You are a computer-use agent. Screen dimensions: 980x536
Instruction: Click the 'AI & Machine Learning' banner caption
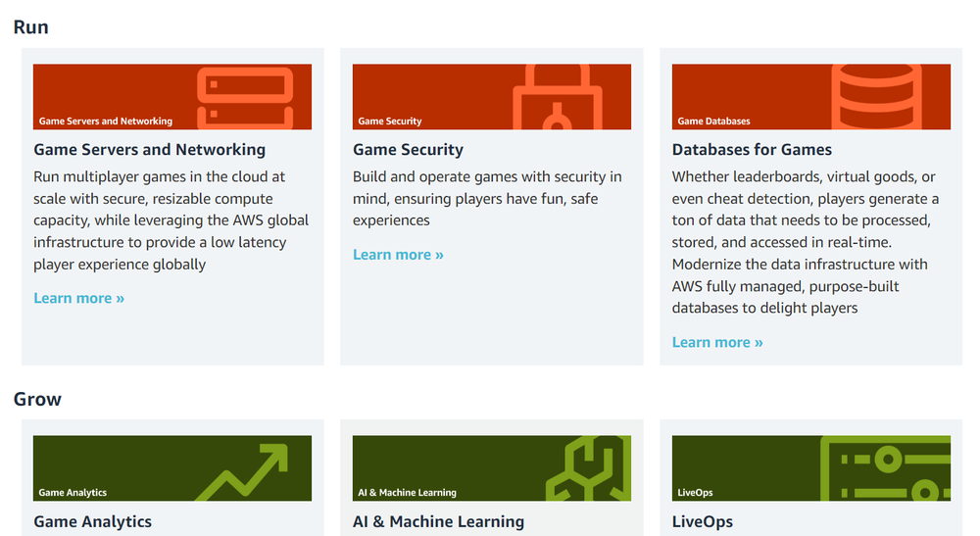[x=407, y=493]
